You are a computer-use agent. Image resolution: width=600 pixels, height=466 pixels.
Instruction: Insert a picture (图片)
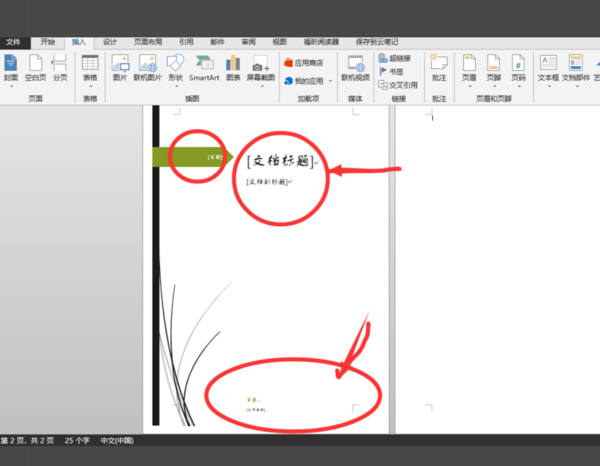click(x=120, y=68)
